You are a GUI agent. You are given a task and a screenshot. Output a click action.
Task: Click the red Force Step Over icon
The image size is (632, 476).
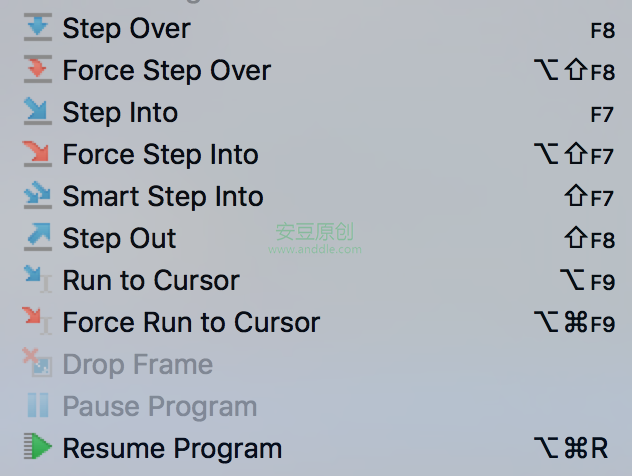click(x=38, y=70)
